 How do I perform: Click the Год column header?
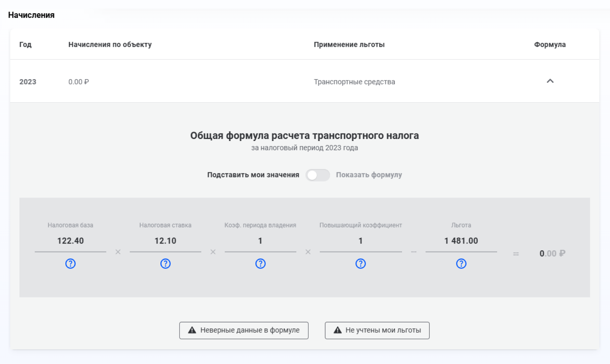[x=25, y=45]
